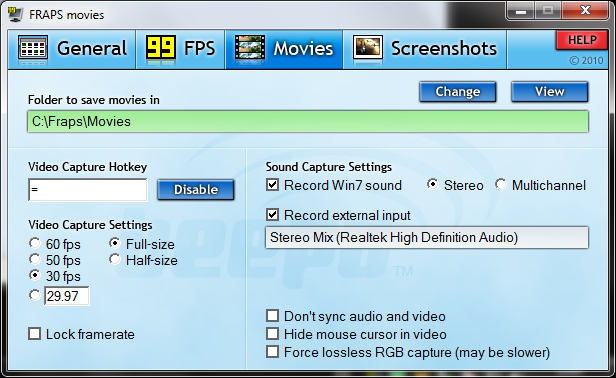Image resolution: width=616 pixels, height=378 pixels.
Task: Toggle Record Win7 sound checkbox
Action: pyautogui.click(x=272, y=185)
